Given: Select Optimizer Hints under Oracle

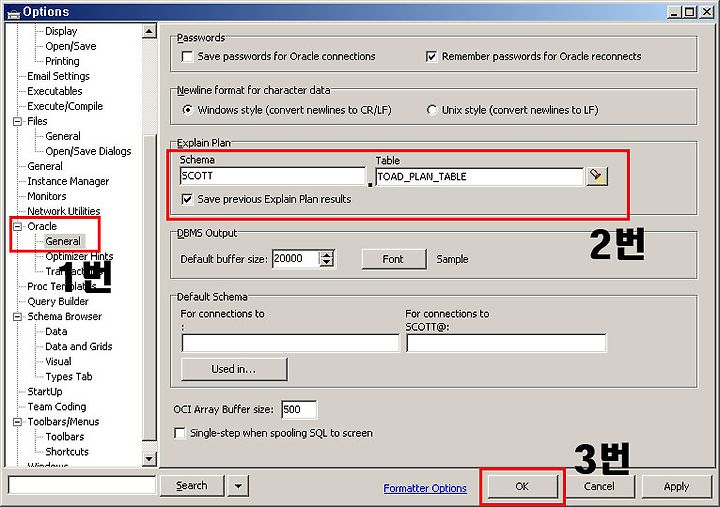Looking at the screenshot, I should pos(79,256).
